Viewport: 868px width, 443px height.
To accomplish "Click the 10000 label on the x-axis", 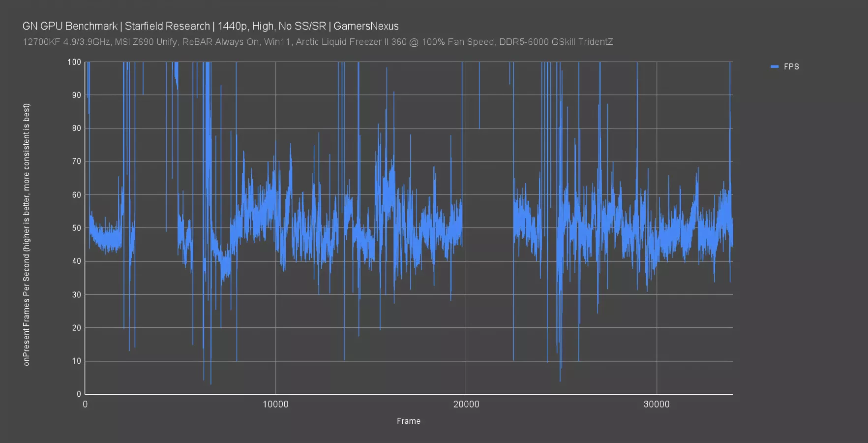I will 275,404.
